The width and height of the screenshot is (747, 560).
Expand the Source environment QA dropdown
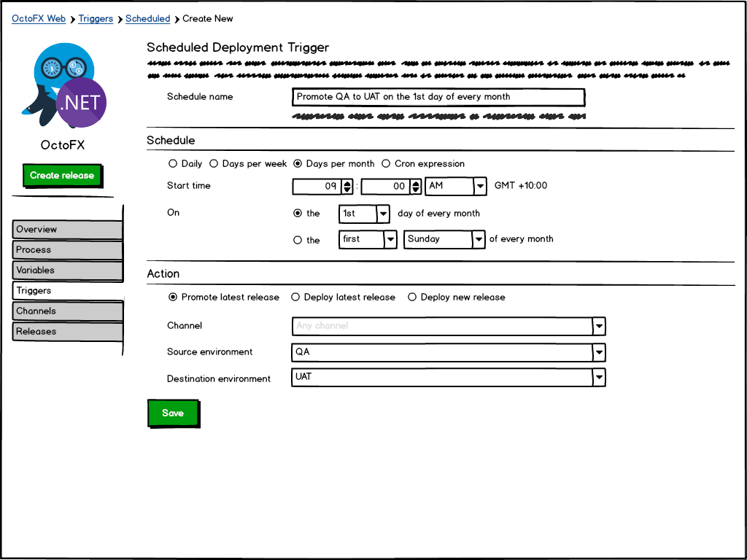(598, 353)
